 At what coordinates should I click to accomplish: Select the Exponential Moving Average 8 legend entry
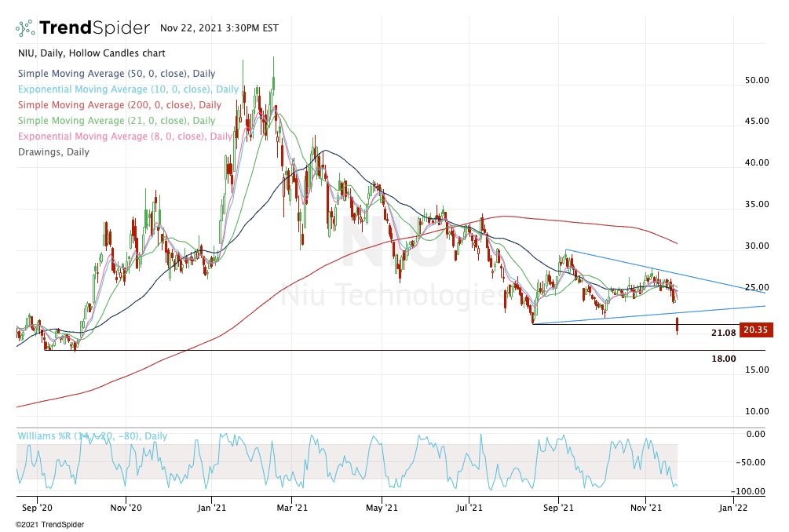(x=124, y=137)
